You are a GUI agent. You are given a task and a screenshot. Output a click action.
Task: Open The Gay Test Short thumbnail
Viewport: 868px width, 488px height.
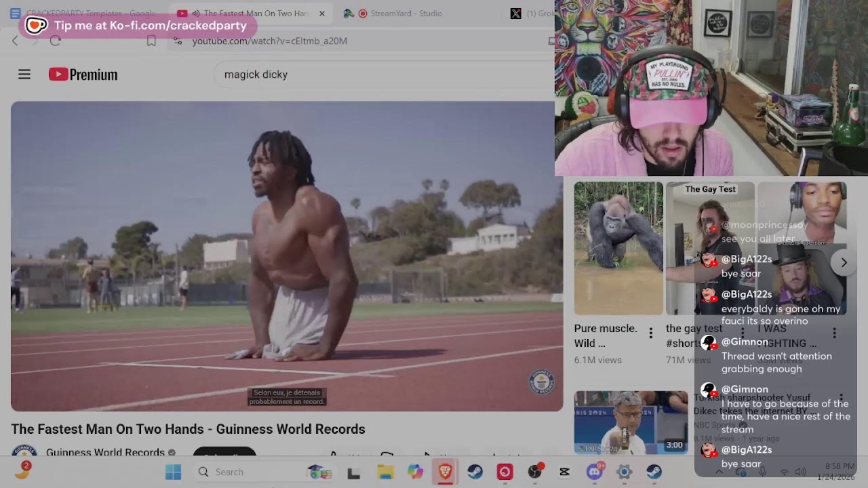pyautogui.click(x=710, y=248)
